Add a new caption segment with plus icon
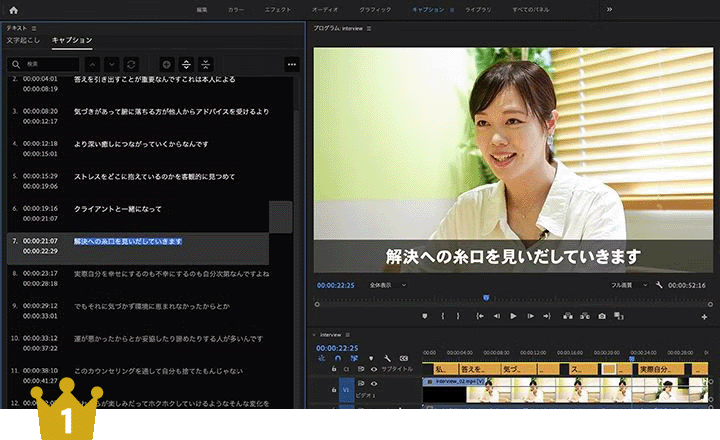 [165, 64]
